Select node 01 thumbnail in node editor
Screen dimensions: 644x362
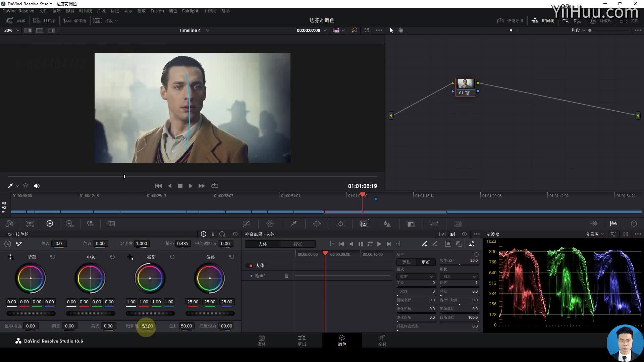466,83
